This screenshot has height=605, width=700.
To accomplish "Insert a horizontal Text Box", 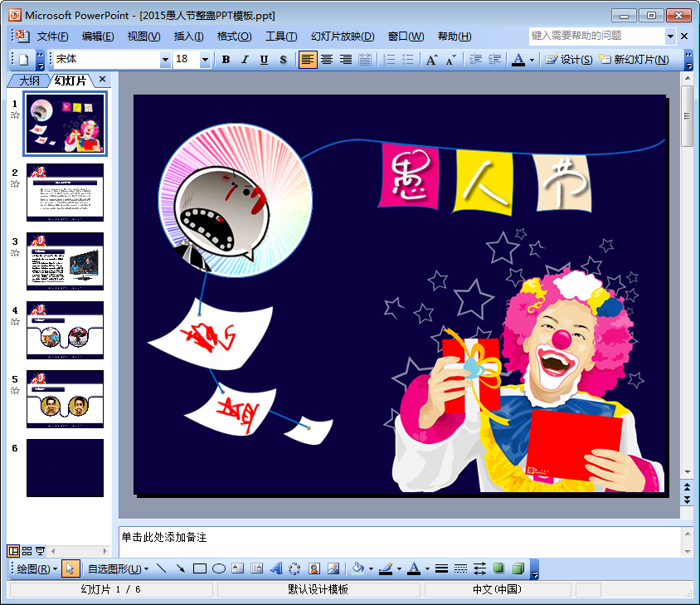I will click(237, 568).
